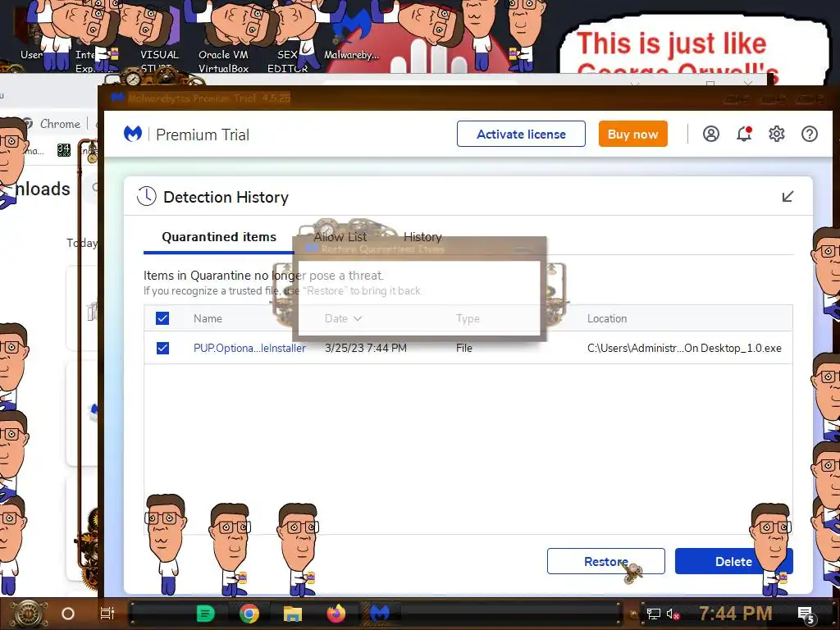
Task: Open Cortana circle on taskbar
Action: [x=68, y=614]
